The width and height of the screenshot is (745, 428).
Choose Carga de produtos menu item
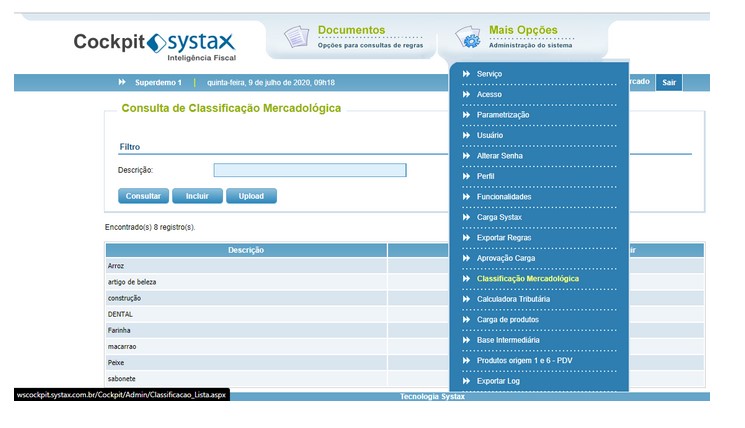[508, 319]
